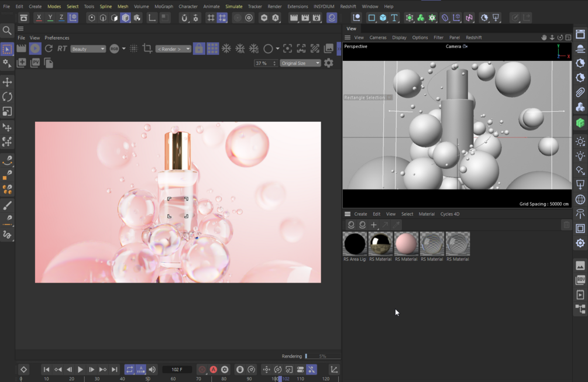Click the paperclip icon in right sidebar
This screenshot has height=382, width=588.
[x=580, y=92]
